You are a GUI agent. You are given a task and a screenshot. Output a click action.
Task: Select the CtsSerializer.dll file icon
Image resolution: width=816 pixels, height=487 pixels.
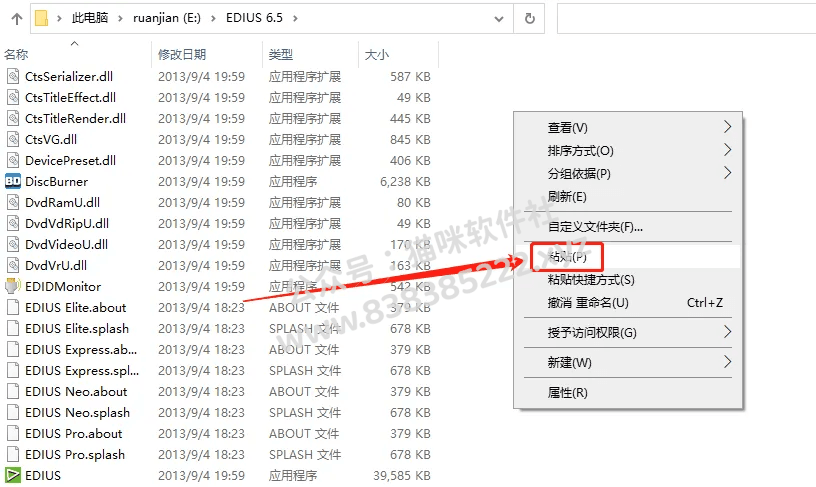click(13, 76)
